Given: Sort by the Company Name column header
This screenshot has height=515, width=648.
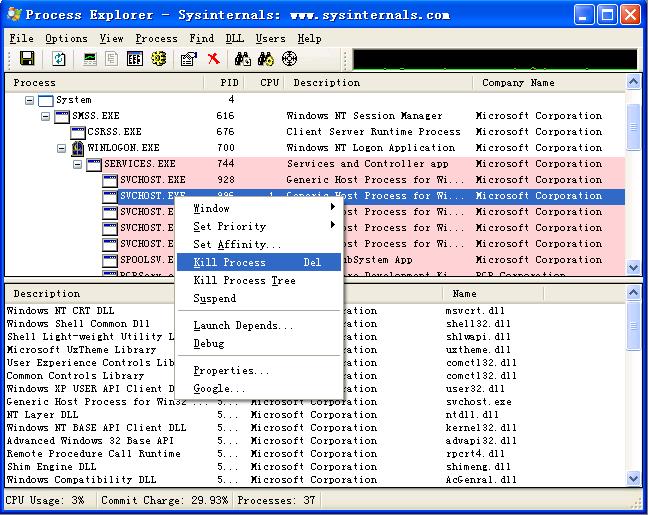Looking at the screenshot, I should pos(550,83).
